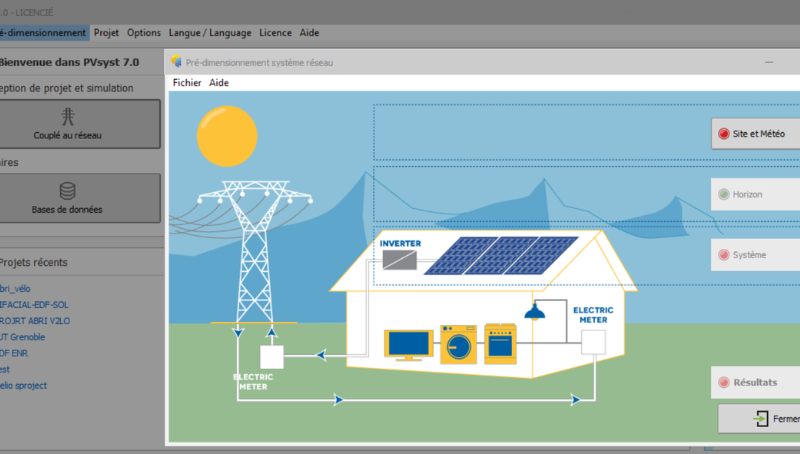800x454 pixels.
Task: Open recent project IFACIAL-EDF-SOL
Action: [x=34, y=304]
